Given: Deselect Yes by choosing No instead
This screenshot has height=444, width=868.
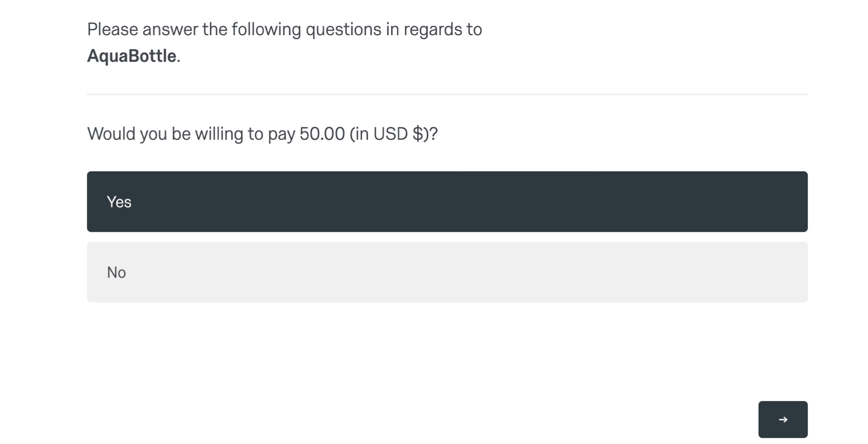Looking at the screenshot, I should point(447,272).
